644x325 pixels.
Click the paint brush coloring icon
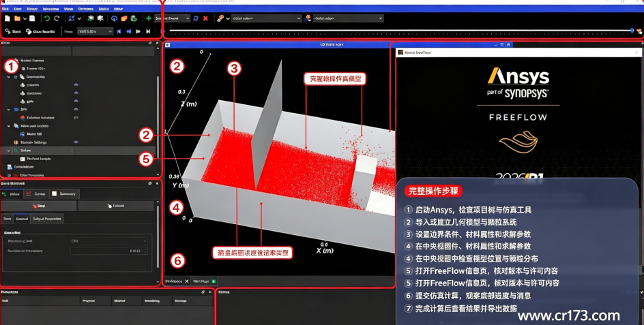point(220,18)
